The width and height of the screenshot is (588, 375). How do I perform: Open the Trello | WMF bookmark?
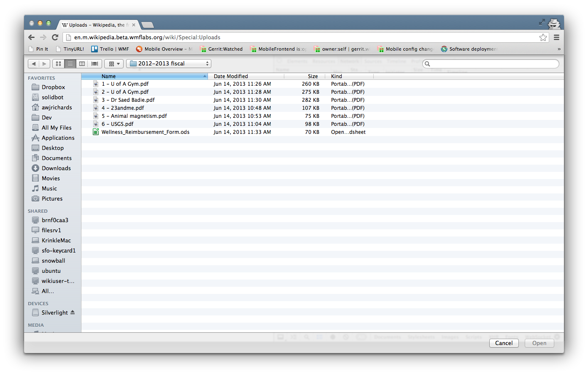(110, 49)
